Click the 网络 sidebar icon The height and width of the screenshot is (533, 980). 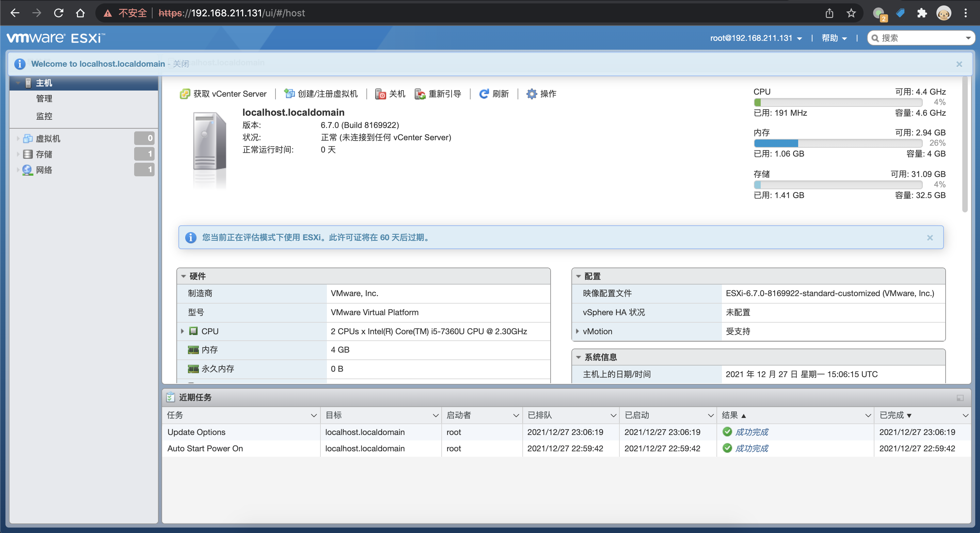[27, 170]
